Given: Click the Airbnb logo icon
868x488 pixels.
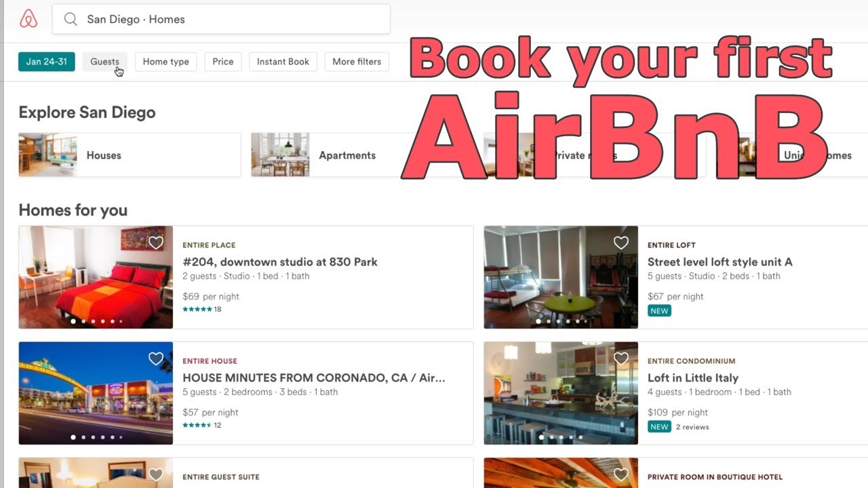Looking at the screenshot, I should pyautogui.click(x=28, y=19).
